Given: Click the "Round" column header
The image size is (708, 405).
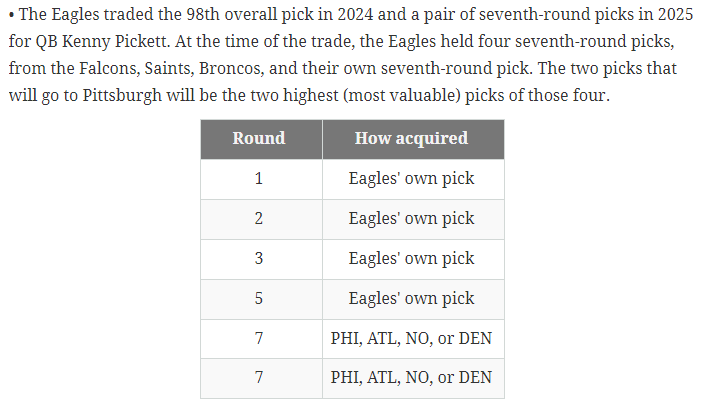Looking at the screenshot, I should tap(259, 139).
